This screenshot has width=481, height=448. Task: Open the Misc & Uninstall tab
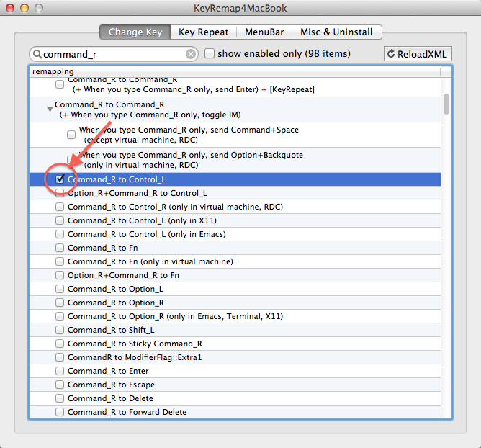point(336,32)
